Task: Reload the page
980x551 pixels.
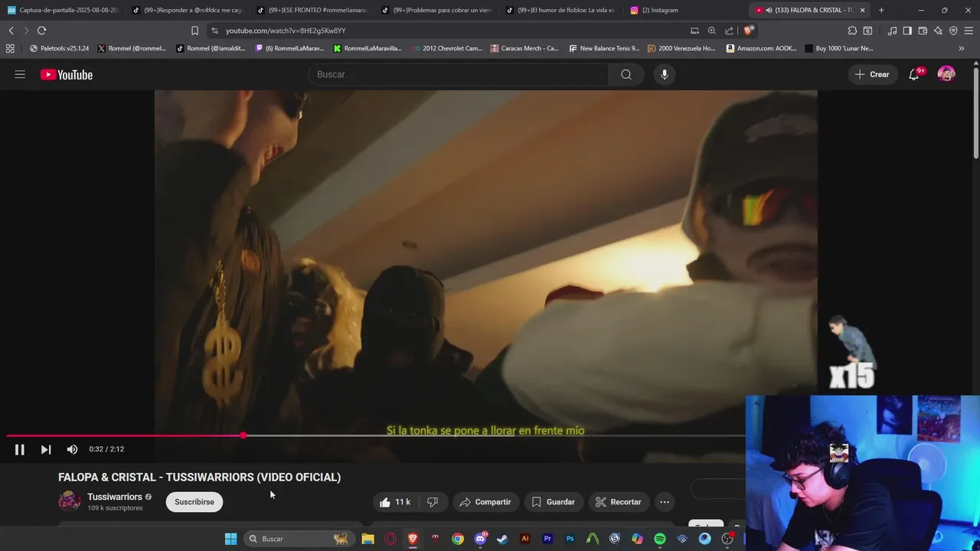Action: click(x=41, y=31)
